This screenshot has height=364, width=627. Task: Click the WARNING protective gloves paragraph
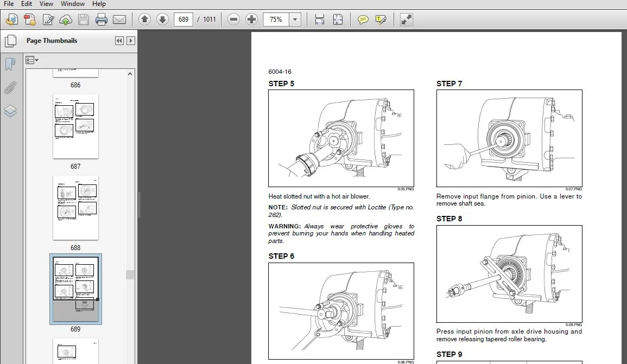[341, 233]
